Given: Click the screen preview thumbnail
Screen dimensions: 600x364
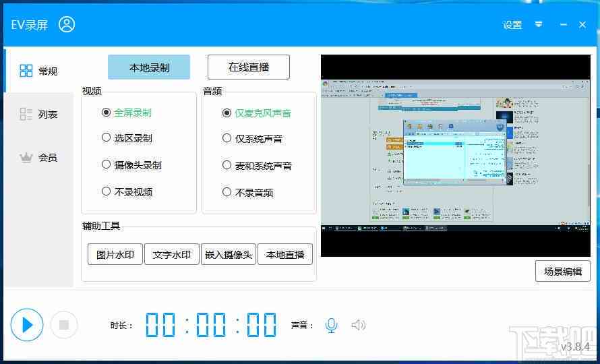Looking at the screenshot, I should tap(456, 156).
